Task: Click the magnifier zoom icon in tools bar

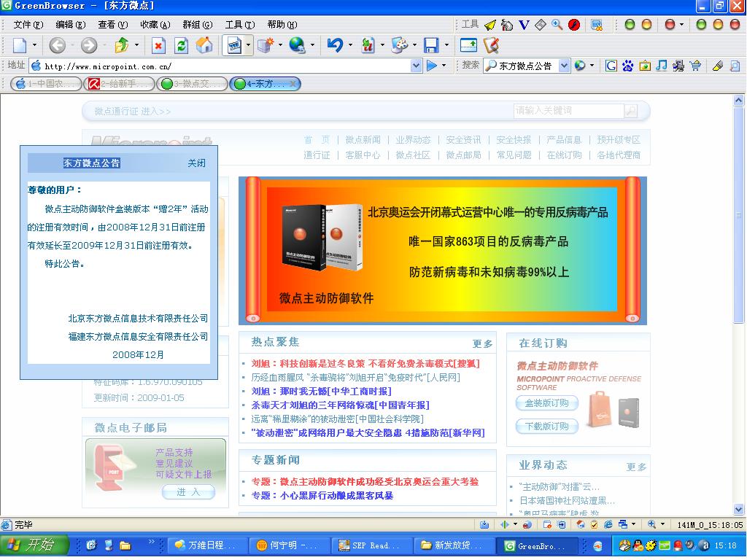Action: pyautogui.click(x=557, y=25)
